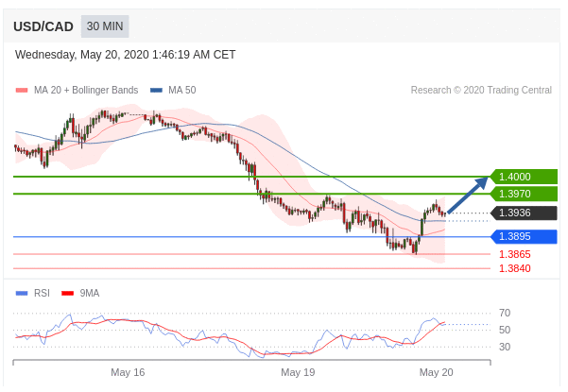Image resolution: width=568 pixels, height=392 pixels.
Task: Click the RSI 30 level label
Action: [x=505, y=347]
